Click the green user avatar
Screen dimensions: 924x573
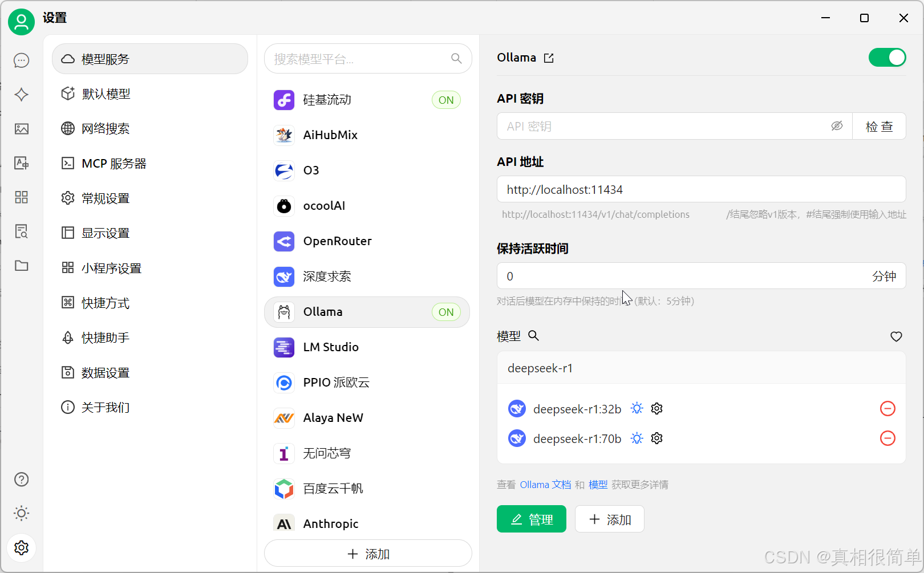click(x=22, y=22)
